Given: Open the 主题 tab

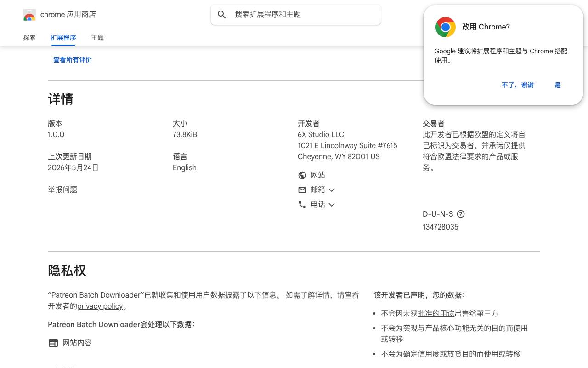Looking at the screenshot, I should pyautogui.click(x=97, y=38).
